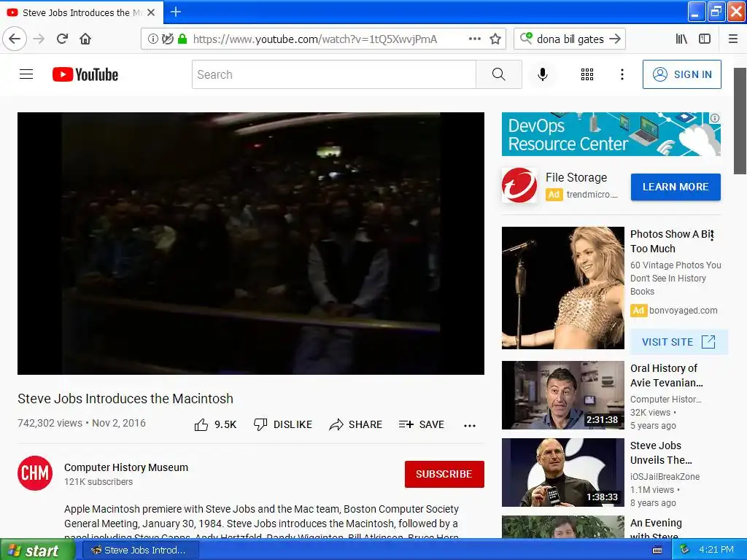Like the video with thumbs-up icon
Image resolution: width=747 pixels, height=560 pixels.
click(x=215, y=424)
